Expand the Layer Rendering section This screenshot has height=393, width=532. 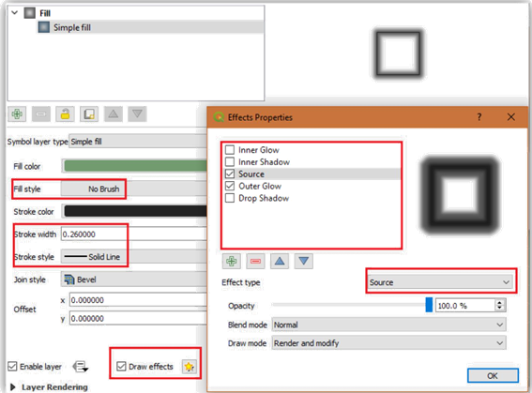13,386
